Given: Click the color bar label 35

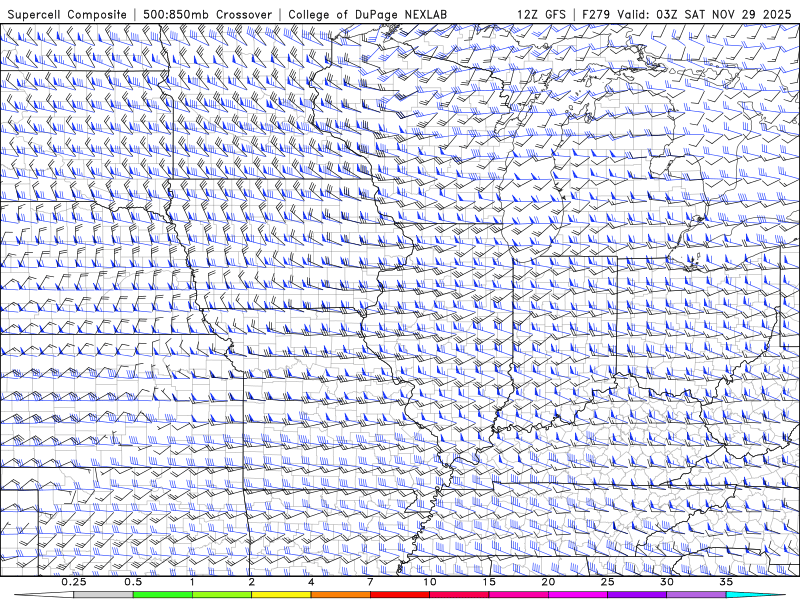Looking at the screenshot, I should 727,582.
